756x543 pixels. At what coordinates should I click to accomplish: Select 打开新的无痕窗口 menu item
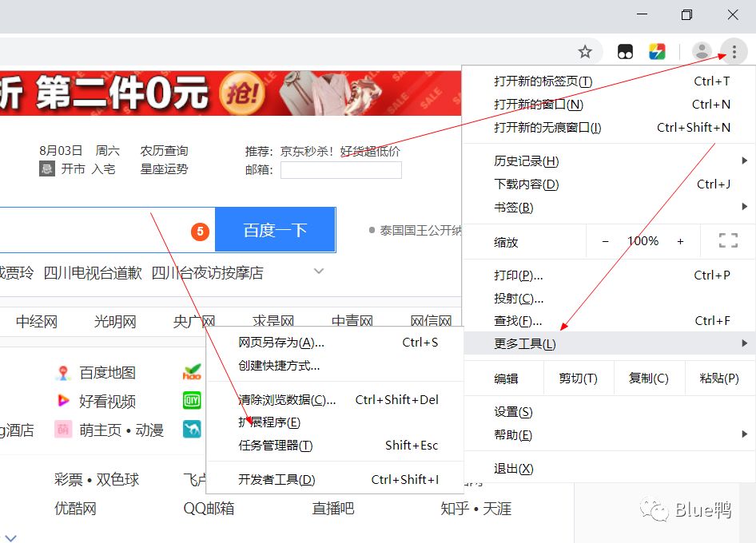point(609,127)
